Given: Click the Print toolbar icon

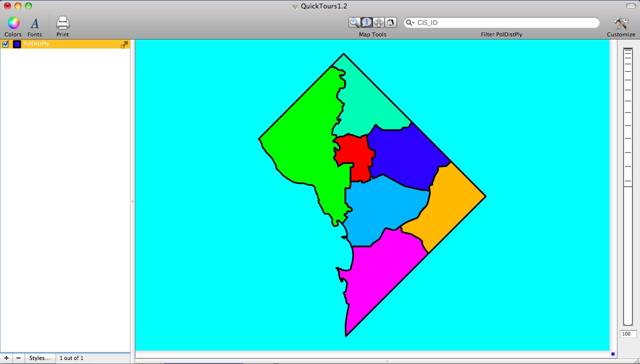Looking at the screenshot, I should pos(62,23).
